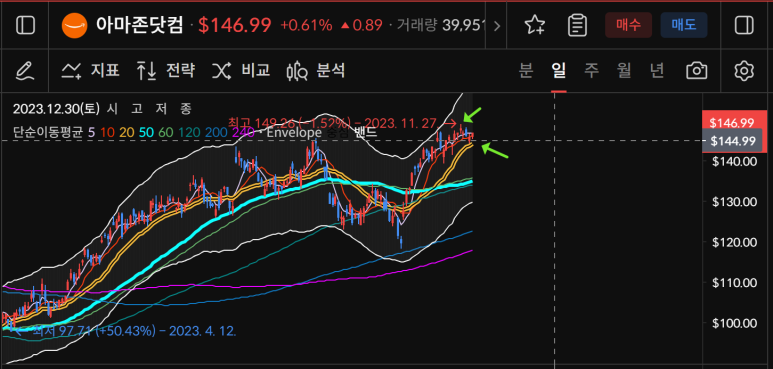The width and height of the screenshot is (773, 369).
Task: Toggle moving average period 240
Action: (x=243, y=132)
